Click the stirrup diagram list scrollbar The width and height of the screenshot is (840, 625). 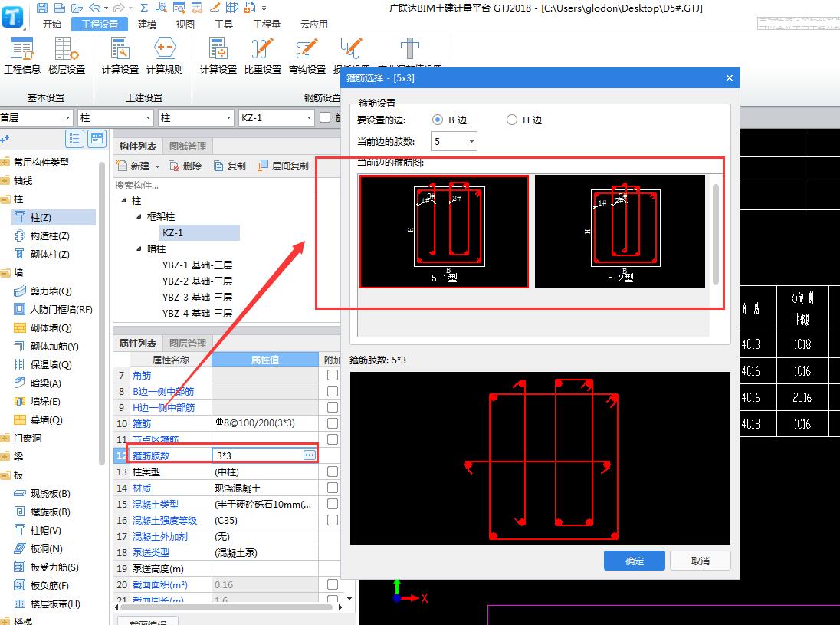716,234
